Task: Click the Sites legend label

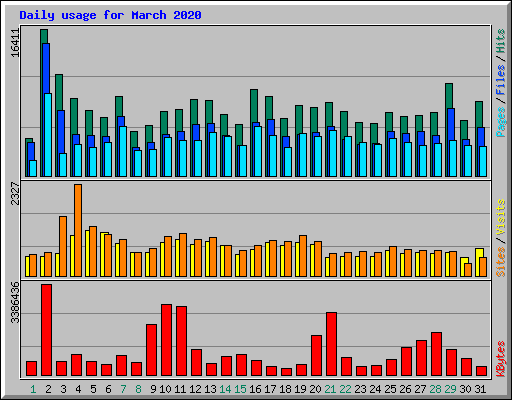Action: click(501, 262)
